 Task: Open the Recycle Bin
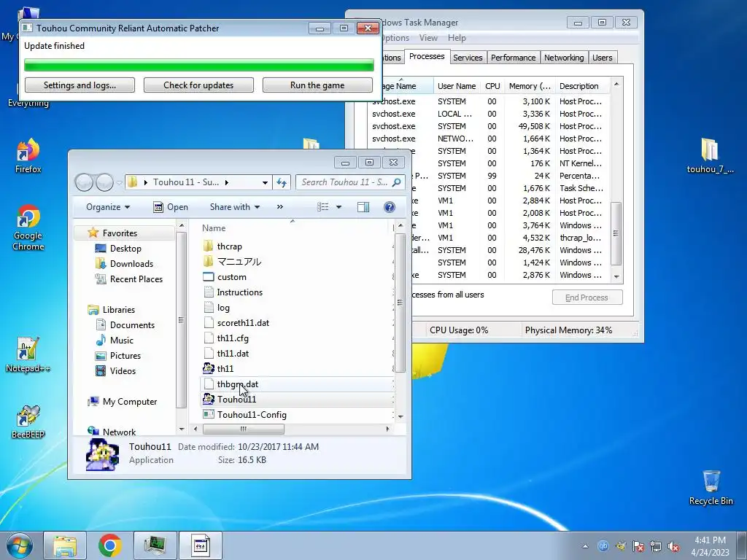click(x=711, y=487)
